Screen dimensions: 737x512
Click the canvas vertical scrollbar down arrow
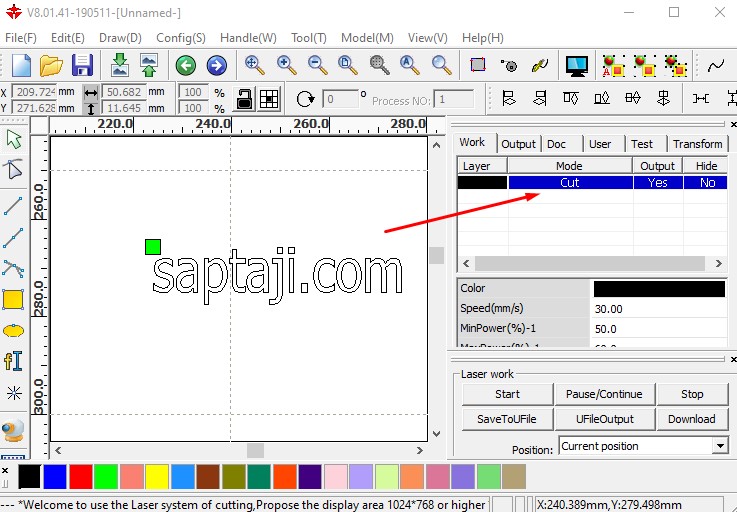[436, 433]
